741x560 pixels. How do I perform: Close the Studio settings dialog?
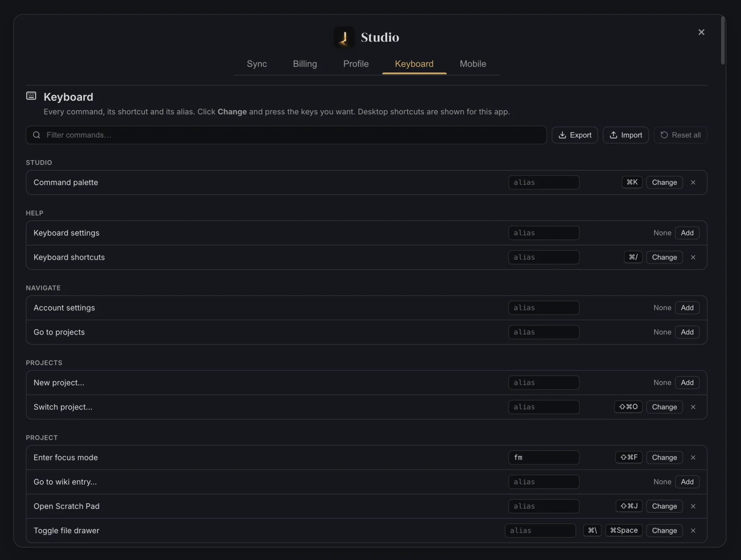pyautogui.click(x=701, y=32)
